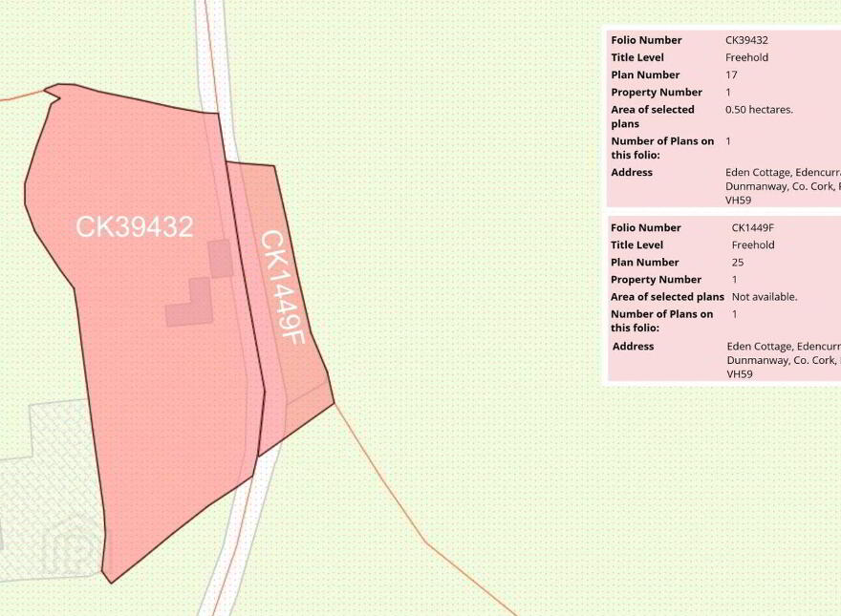Click the Property Number label in the CK1449F panel
Viewport: 841px width, 616px height.
(x=656, y=280)
